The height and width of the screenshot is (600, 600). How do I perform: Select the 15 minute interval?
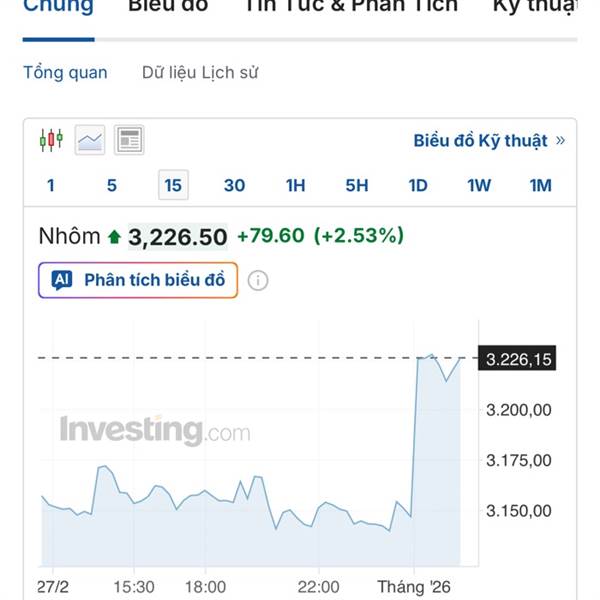point(173,185)
